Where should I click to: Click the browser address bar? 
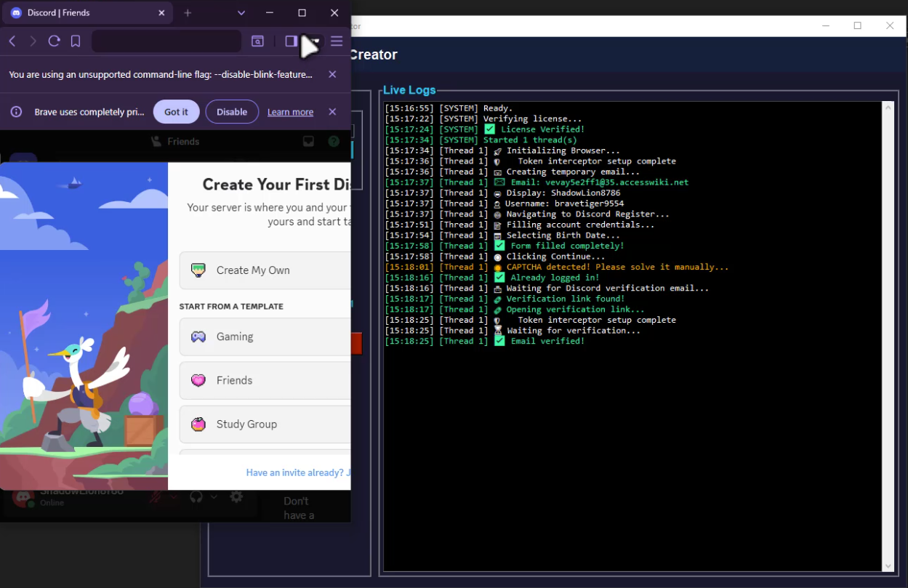click(166, 41)
